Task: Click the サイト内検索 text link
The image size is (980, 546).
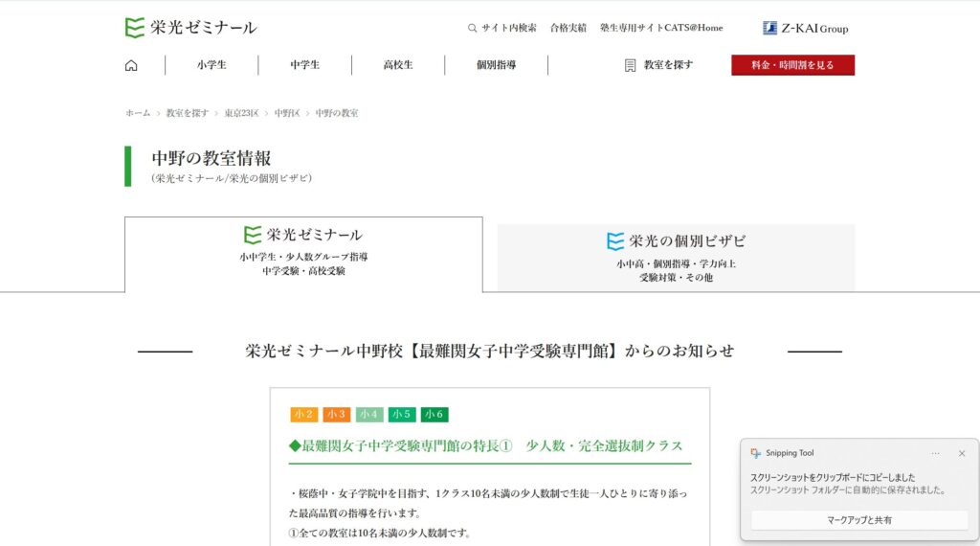Action: tap(509, 28)
